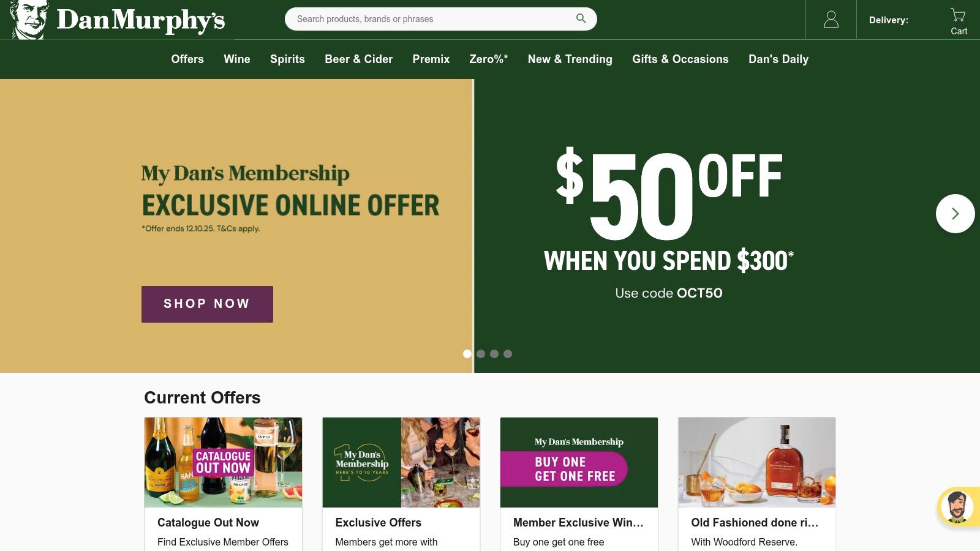
Task: Select the third carousel dot
Action: click(x=494, y=354)
